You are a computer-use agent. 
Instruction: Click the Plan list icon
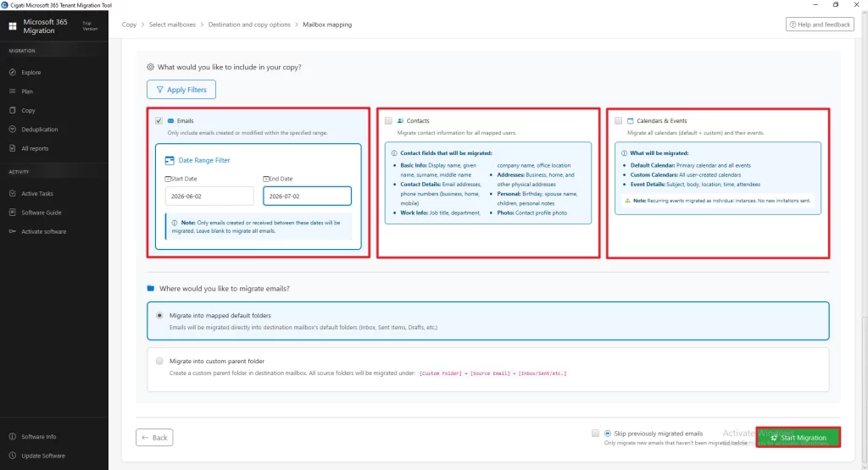[x=12, y=91]
